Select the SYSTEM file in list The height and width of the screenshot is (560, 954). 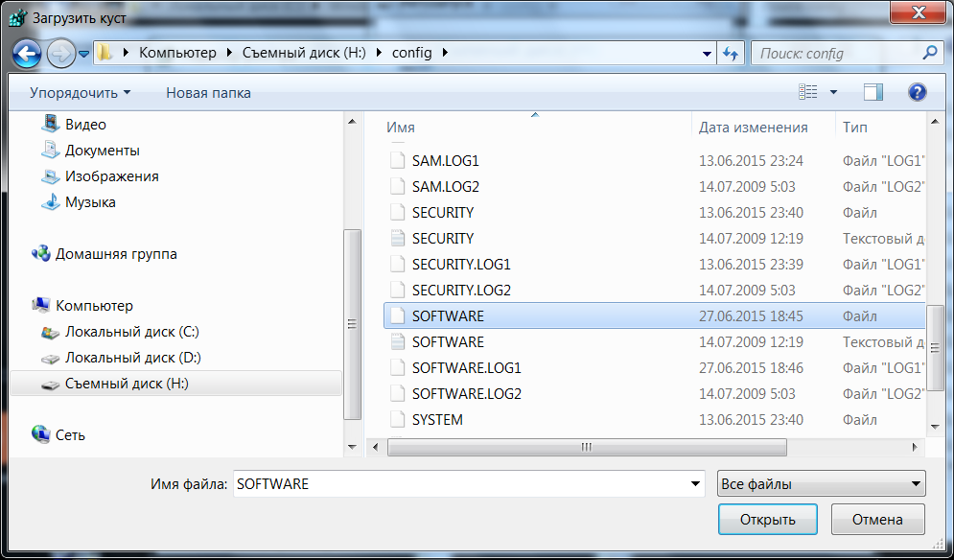pos(437,420)
